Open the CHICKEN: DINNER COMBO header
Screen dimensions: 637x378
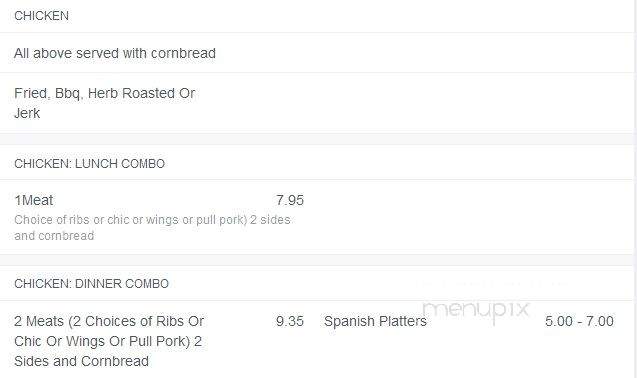91,284
